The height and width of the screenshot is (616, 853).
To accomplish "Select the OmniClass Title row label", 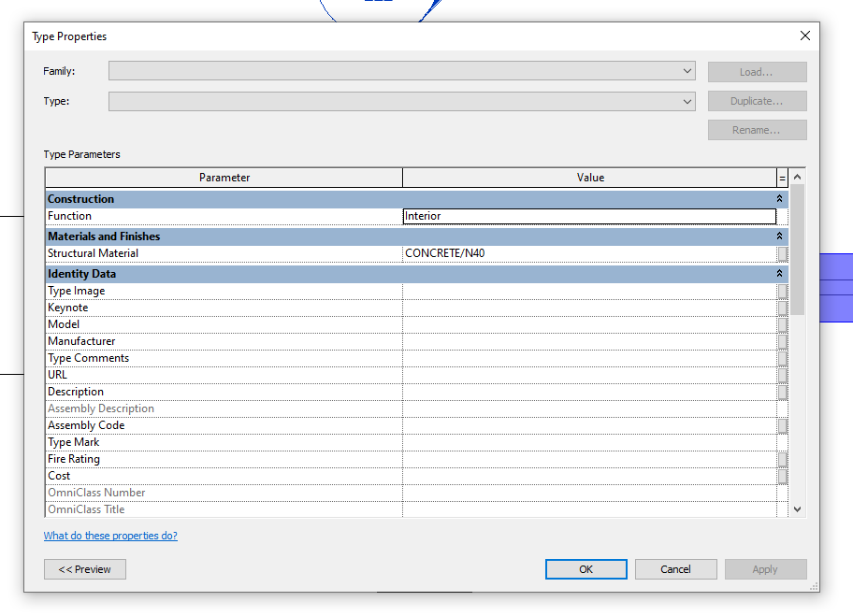I will pos(86,509).
